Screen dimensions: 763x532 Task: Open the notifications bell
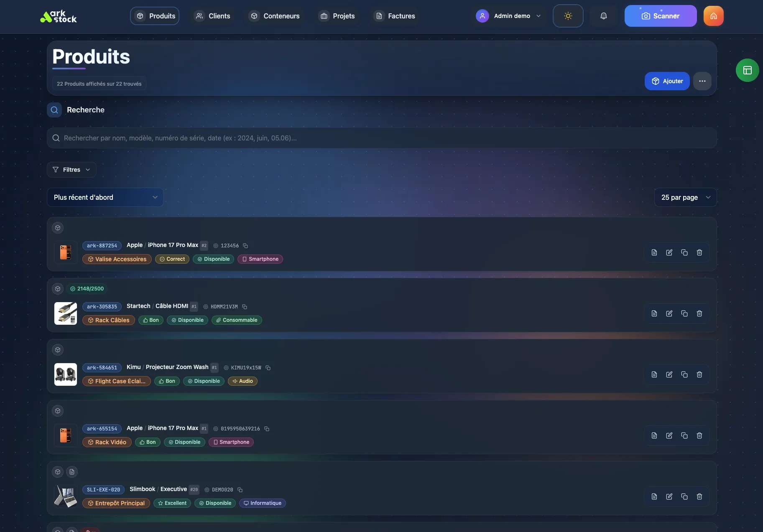603,16
